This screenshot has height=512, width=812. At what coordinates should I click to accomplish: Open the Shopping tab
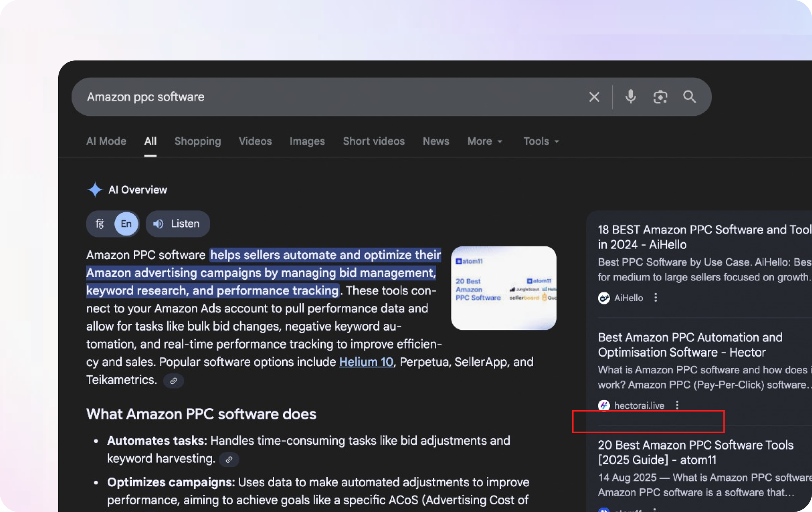198,141
